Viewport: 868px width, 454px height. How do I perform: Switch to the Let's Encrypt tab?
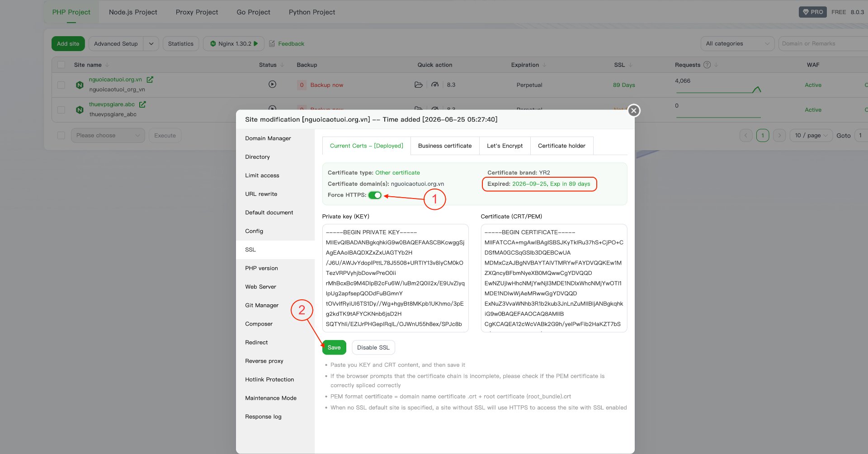click(x=505, y=146)
